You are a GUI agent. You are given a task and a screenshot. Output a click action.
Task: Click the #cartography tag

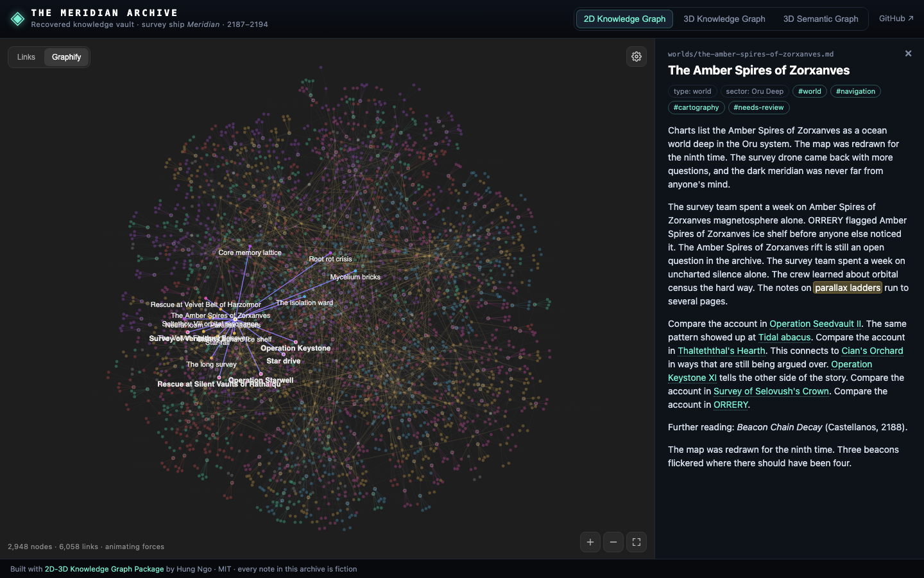coord(696,107)
